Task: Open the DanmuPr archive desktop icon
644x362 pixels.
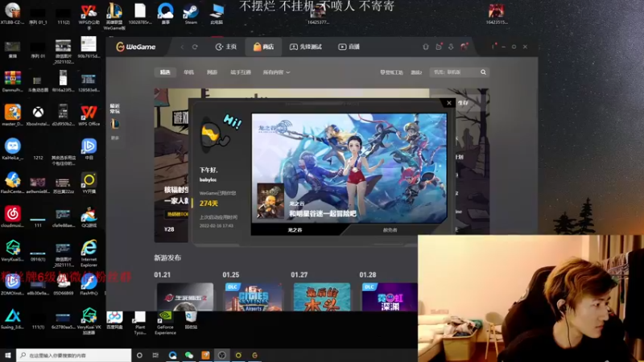Action: coord(13,81)
